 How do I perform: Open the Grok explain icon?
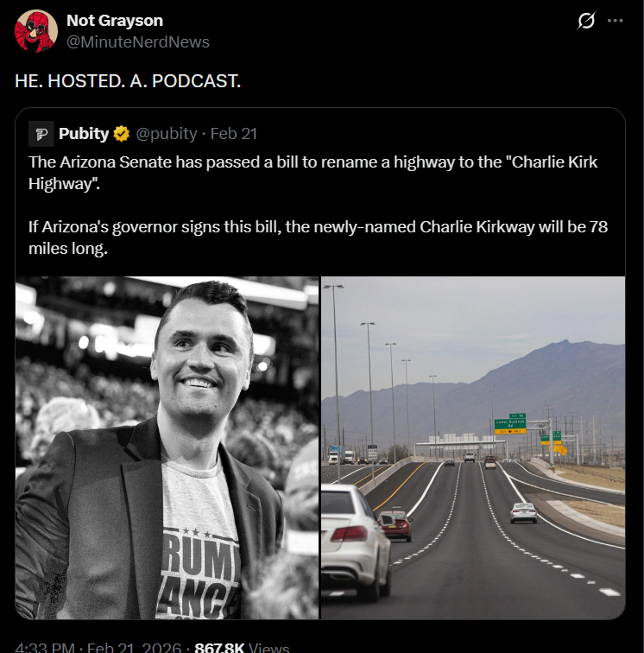pyautogui.click(x=586, y=21)
